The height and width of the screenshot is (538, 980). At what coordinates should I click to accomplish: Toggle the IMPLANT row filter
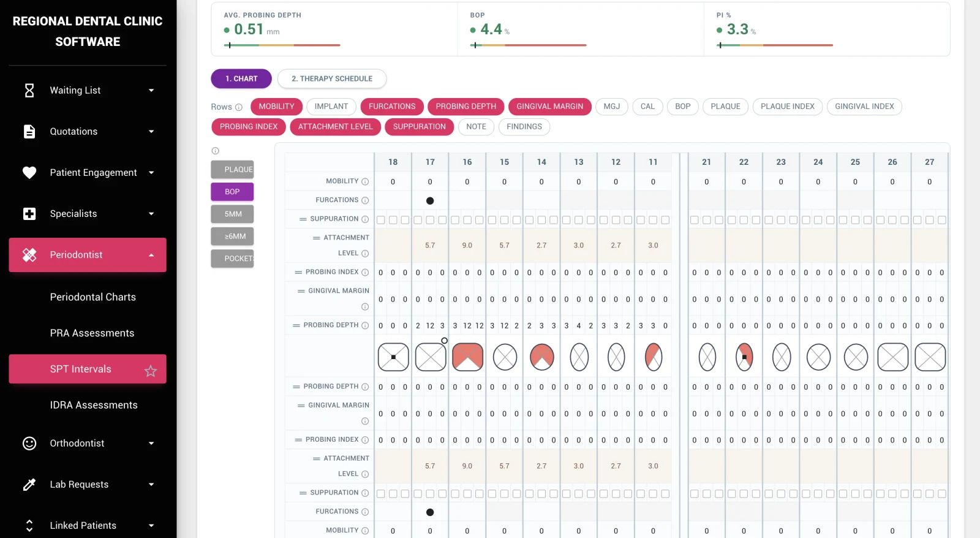pyautogui.click(x=331, y=107)
